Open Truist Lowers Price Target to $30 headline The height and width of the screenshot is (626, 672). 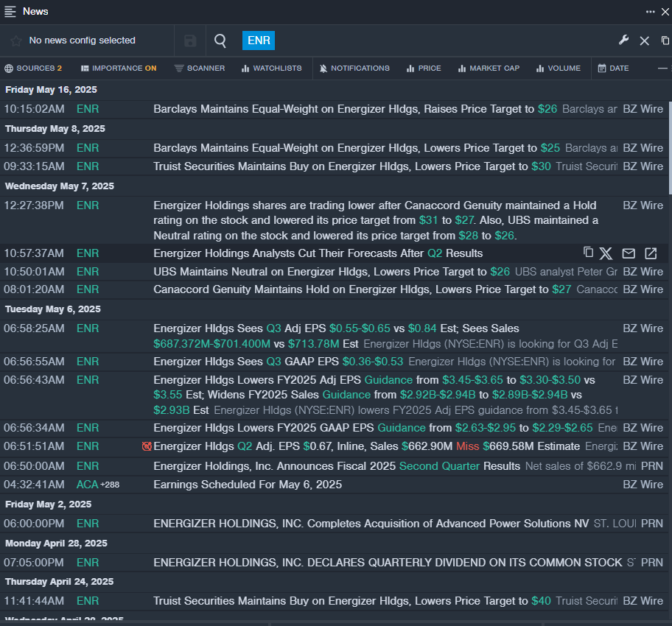pos(352,166)
